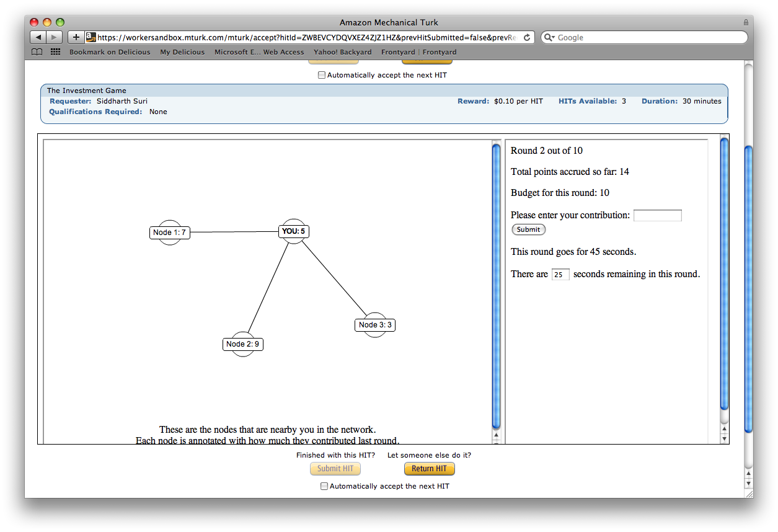The image size is (778, 532).
Task: Click Round 2 out of 10 text
Action: click(547, 151)
